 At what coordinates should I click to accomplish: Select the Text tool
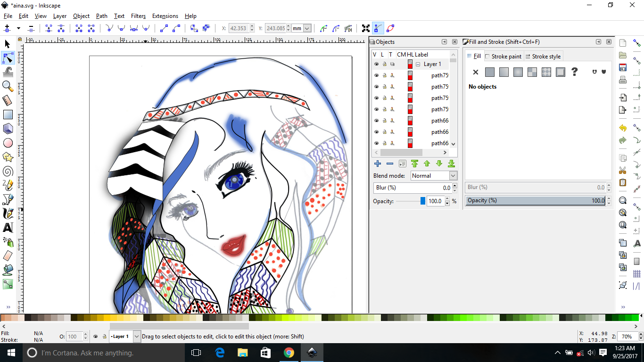coord(8,228)
